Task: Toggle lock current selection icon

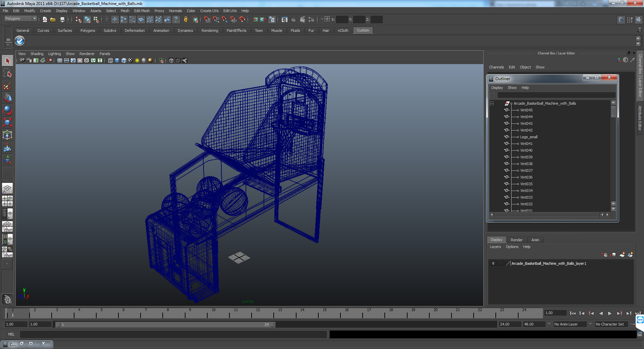Action: [185, 20]
